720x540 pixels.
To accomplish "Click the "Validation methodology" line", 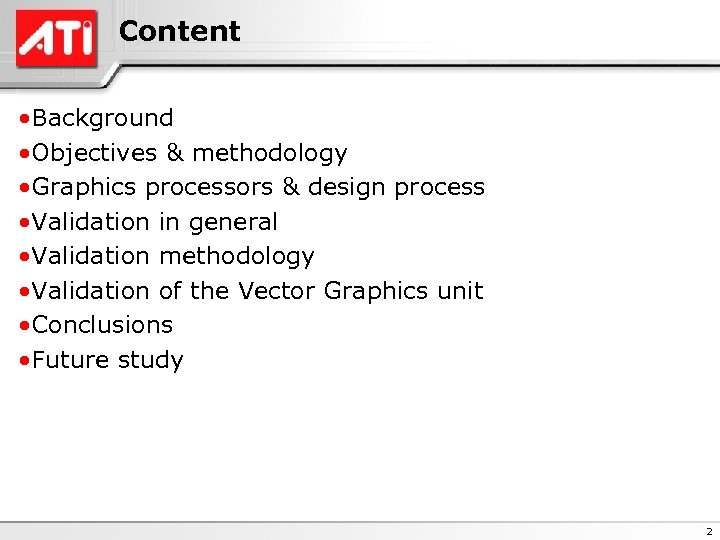I will [x=172, y=256].
